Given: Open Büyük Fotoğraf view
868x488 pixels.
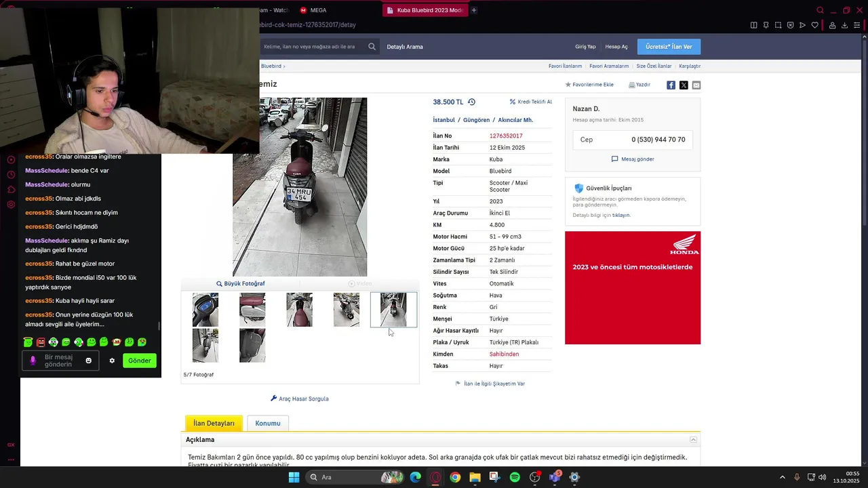Looking at the screenshot, I should click(x=241, y=283).
